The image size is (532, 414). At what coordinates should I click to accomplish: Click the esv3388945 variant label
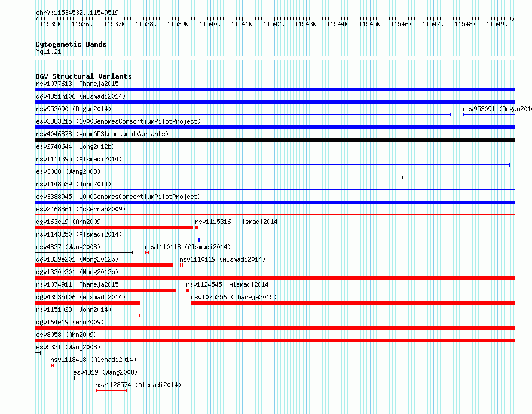(x=118, y=197)
